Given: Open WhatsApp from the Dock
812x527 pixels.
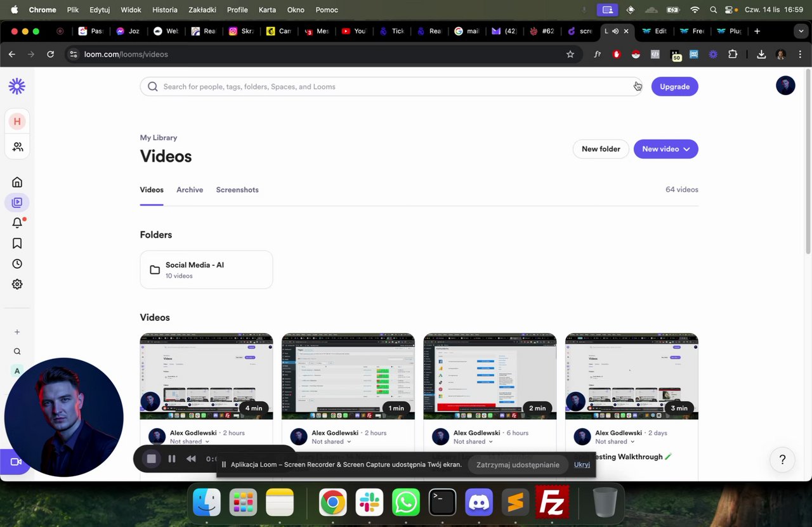Looking at the screenshot, I should click(406, 503).
